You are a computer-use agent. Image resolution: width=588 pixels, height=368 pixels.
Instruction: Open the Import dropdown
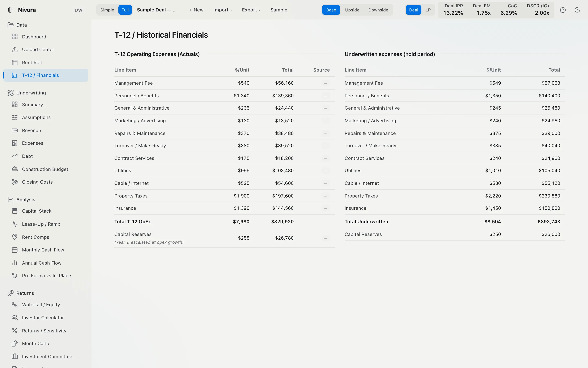[x=223, y=10]
